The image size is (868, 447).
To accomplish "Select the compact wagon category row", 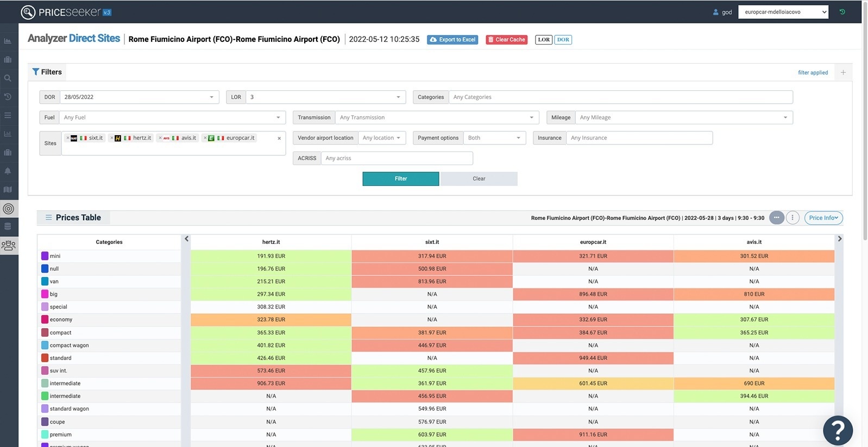I will coord(109,345).
